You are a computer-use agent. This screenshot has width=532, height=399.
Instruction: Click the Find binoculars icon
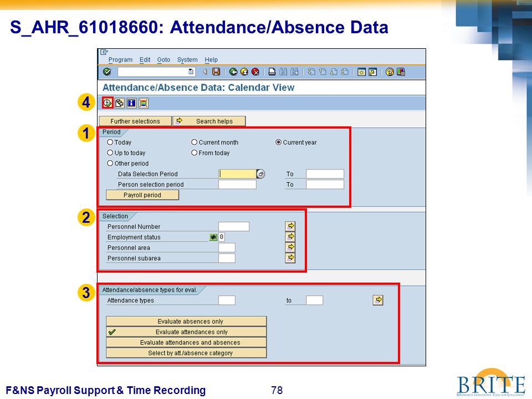[283, 71]
